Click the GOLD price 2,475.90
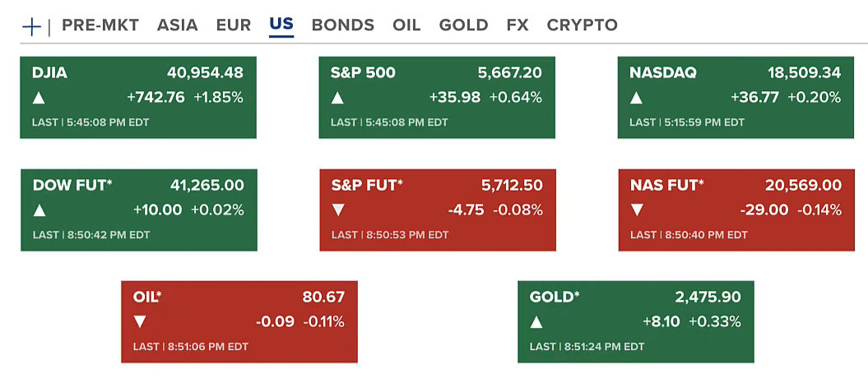Screen dimensions: 868x378 [709, 297]
